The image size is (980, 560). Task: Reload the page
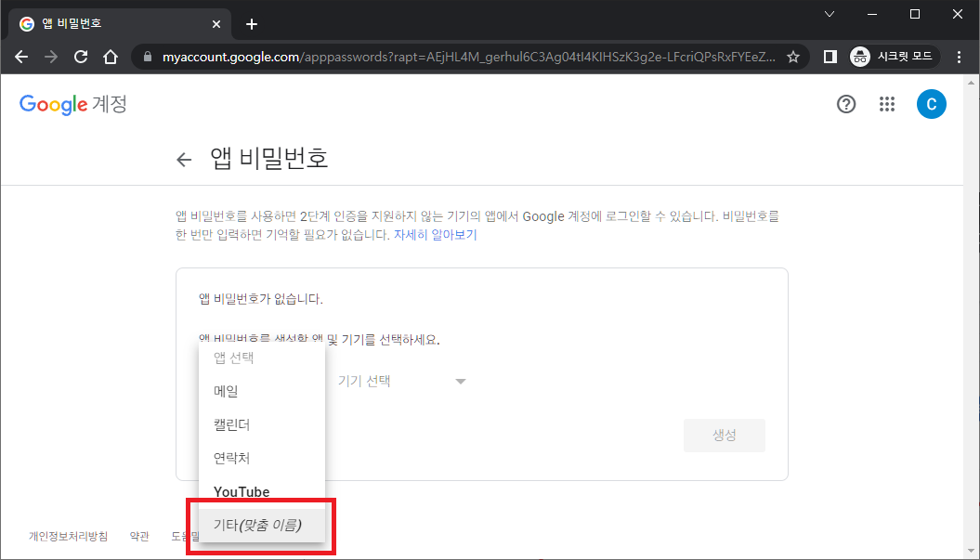pos(81,57)
